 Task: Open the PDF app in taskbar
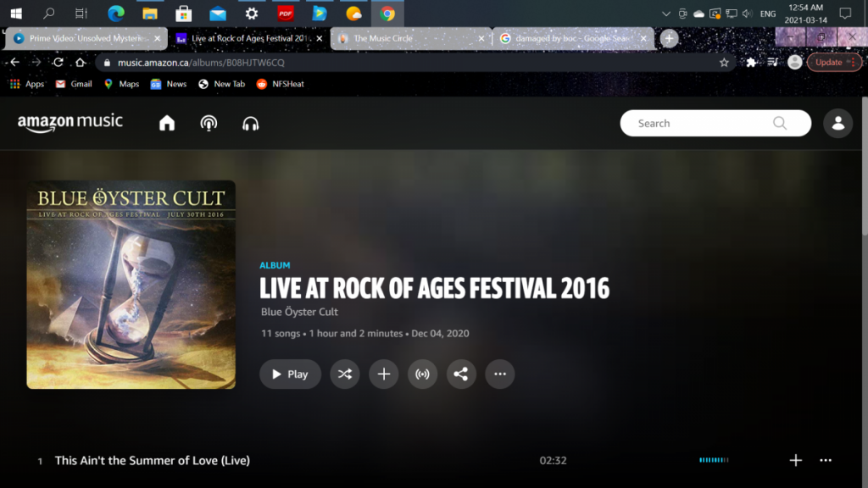[x=285, y=14]
